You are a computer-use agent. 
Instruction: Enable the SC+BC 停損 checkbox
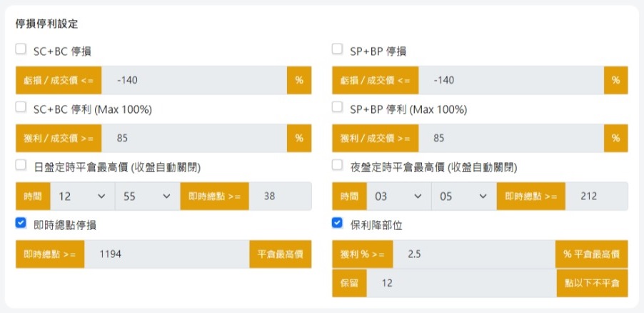pos(21,50)
